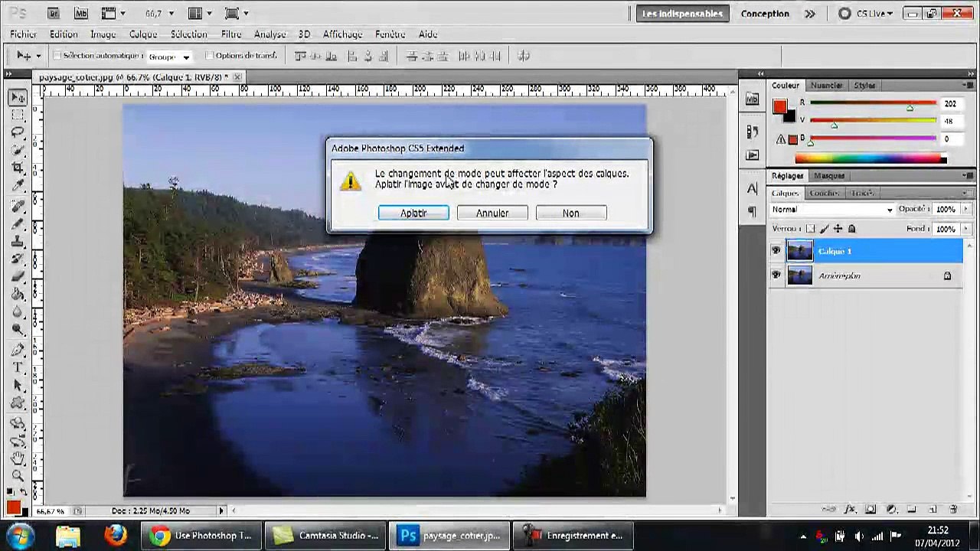Select the Lasso tool
The image size is (980, 551).
pos(18,133)
